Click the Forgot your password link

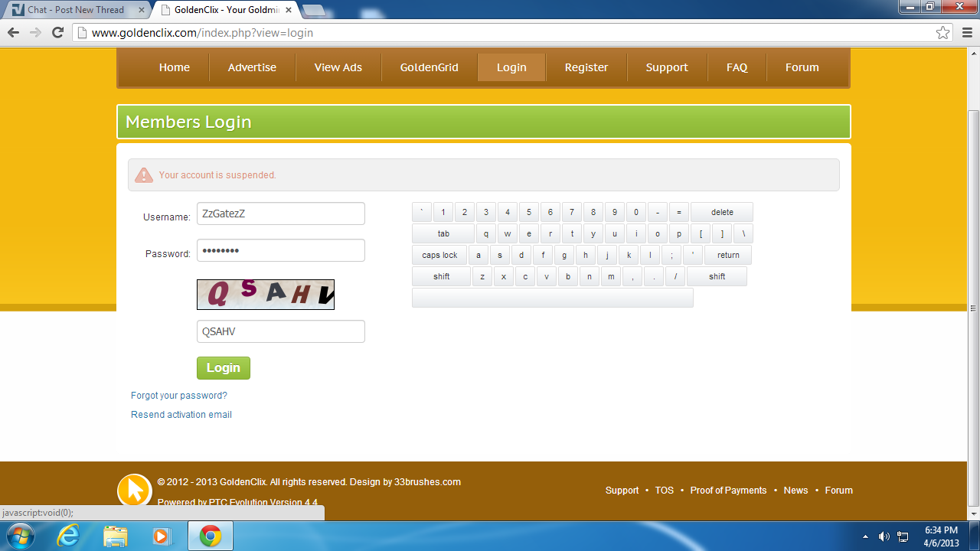pos(179,396)
